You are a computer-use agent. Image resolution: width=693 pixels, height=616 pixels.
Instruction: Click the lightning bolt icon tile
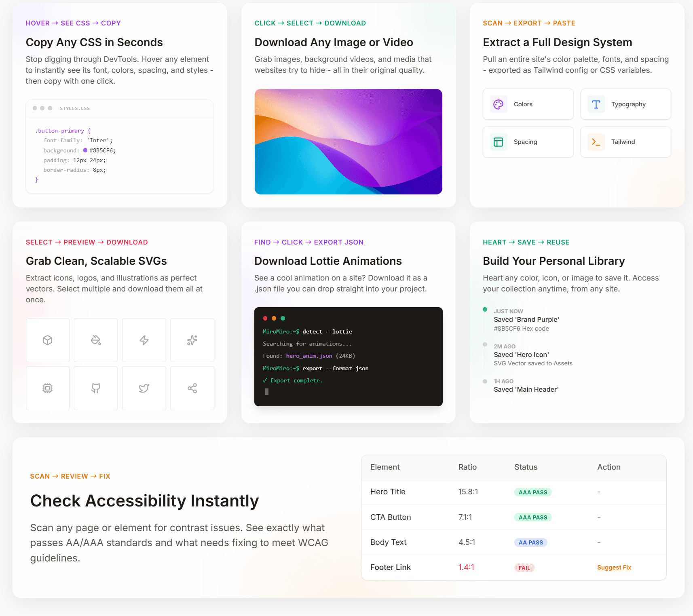tap(144, 340)
